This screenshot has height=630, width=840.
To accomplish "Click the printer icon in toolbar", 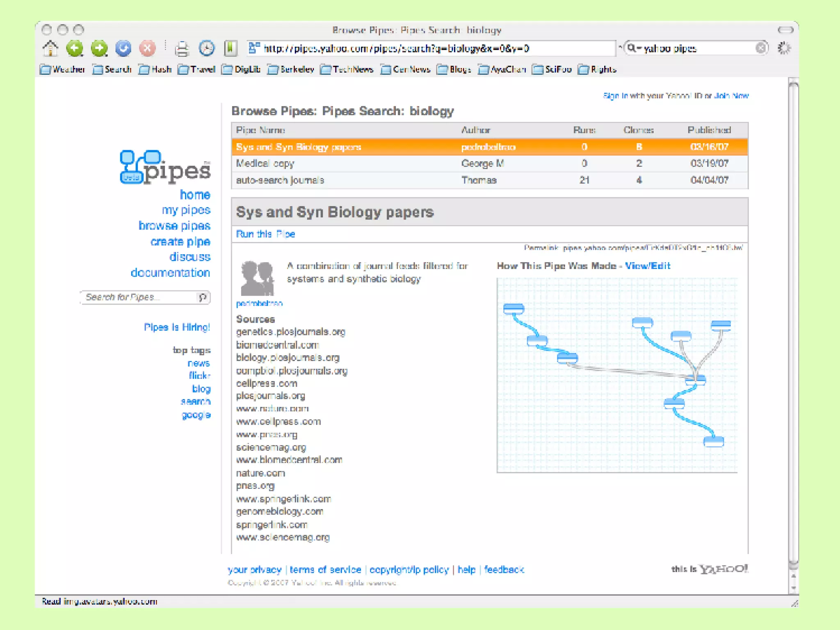I will coord(182,49).
